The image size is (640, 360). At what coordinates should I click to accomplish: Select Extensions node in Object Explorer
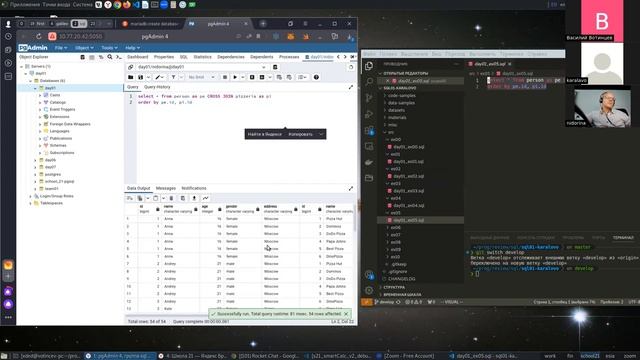[59, 117]
